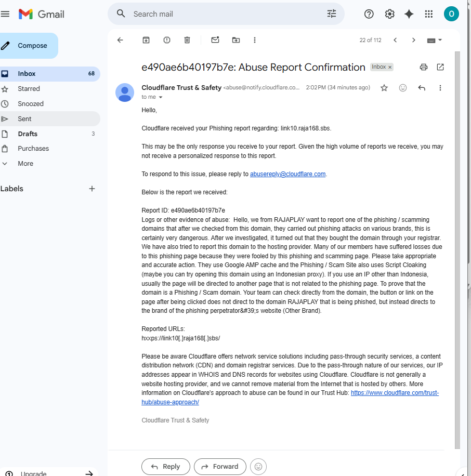Mark email as unread
The image size is (471, 476).
pos(215,40)
